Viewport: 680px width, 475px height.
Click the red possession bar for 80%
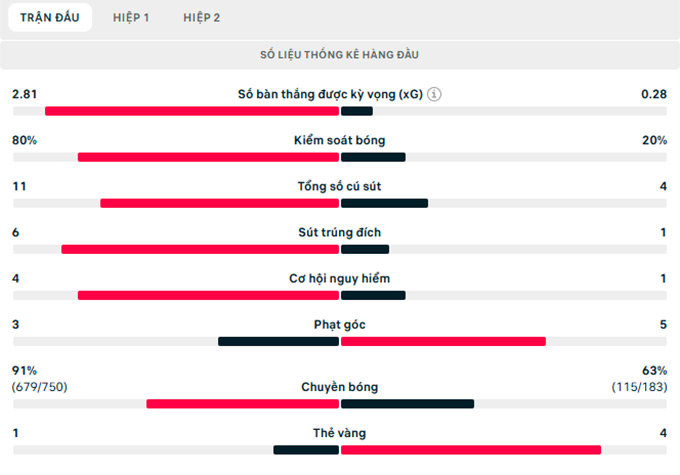pyautogui.click(x=208, y=157)
